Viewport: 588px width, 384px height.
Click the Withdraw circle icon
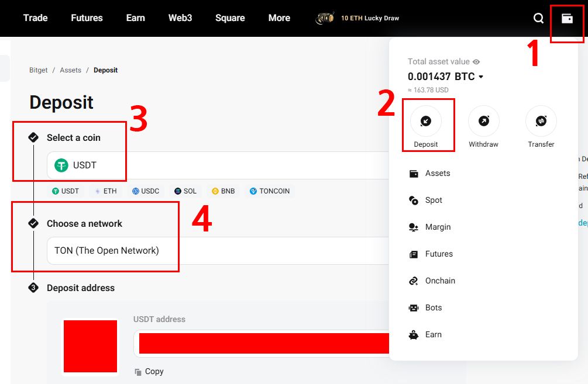coord(483,121)
